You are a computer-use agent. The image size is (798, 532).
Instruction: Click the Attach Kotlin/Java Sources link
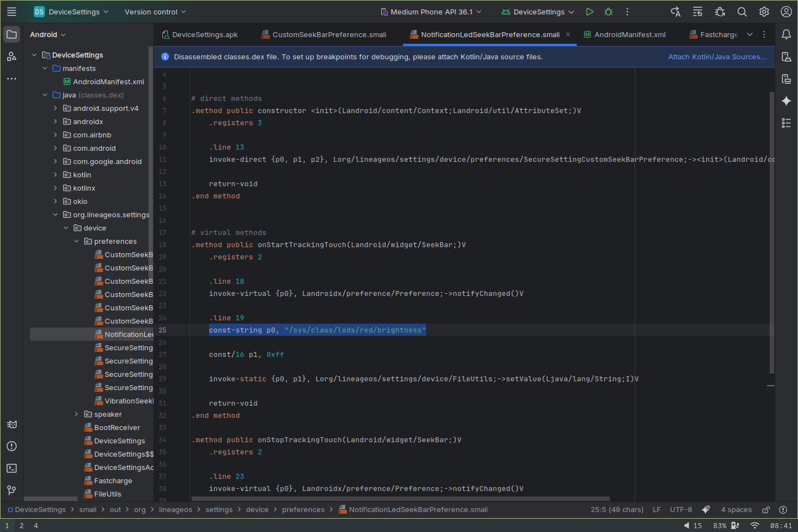click(x=717, y=57)
